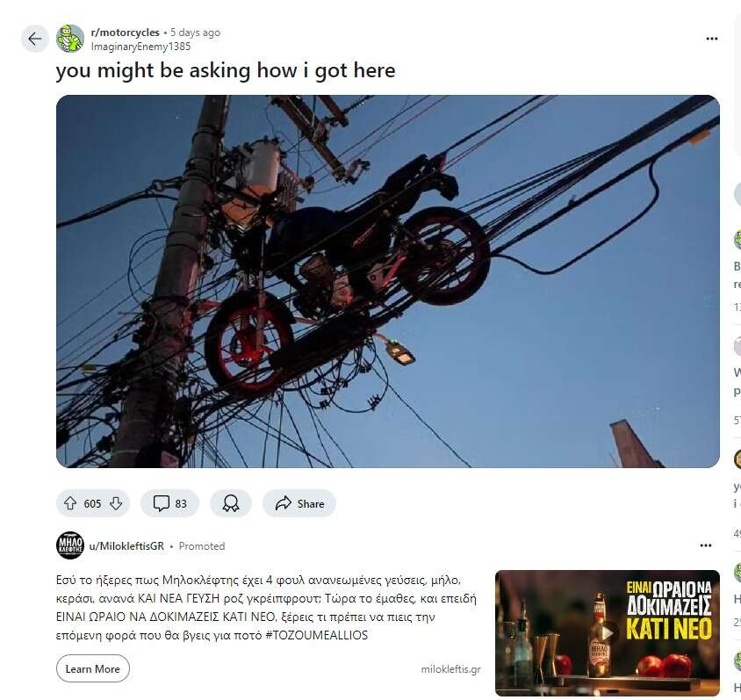Open the milokleftis.gr website link

(x=451, y=669)
